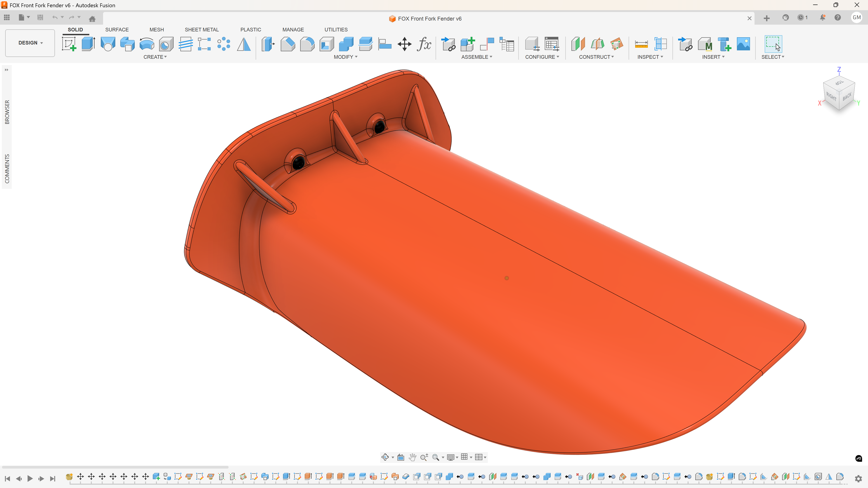Screen dimensions: 868x488
Task: Open the Help menu icon
Action: coord(838,18)
